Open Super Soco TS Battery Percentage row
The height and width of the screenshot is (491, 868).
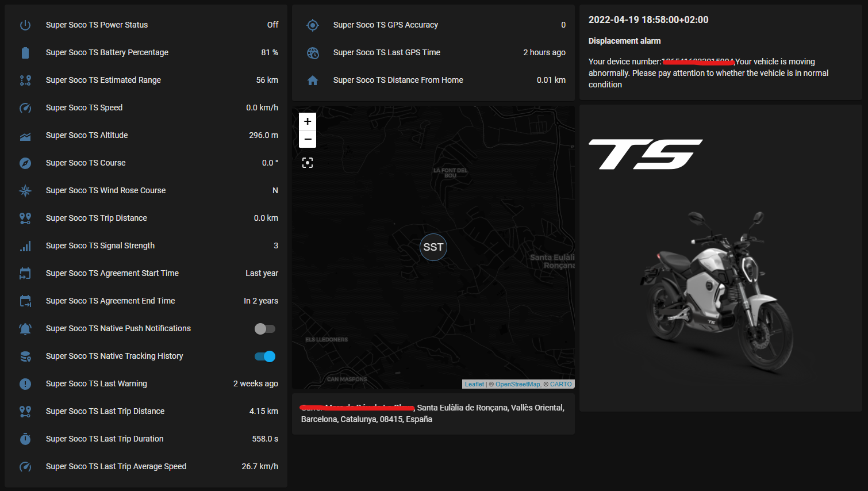[146, 52]
